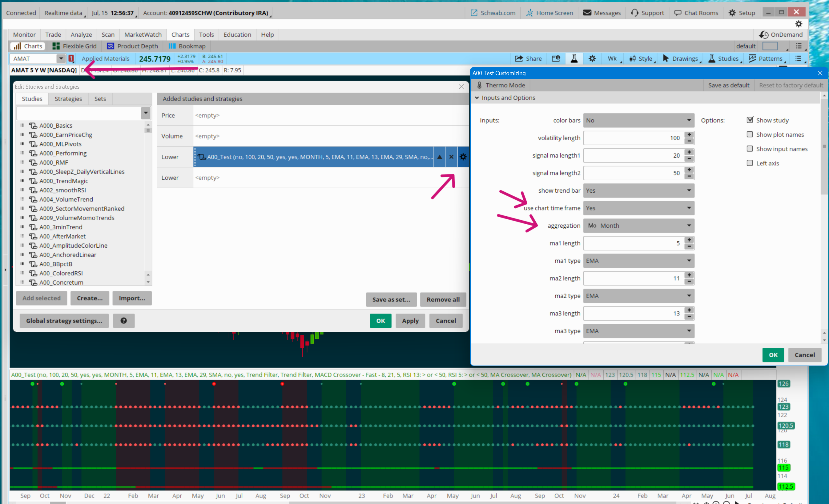The height and width of the screenshot is (504, 829).
Task: Open Product Depth view
Action: click(x=132, y=46)
